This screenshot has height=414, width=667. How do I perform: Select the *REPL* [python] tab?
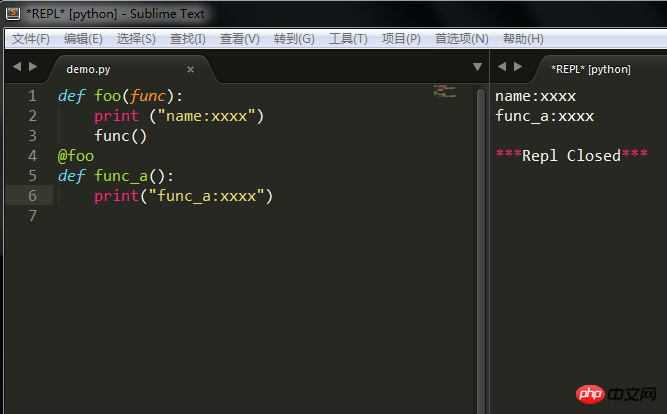pyautogui.click(x=591, y=69)
